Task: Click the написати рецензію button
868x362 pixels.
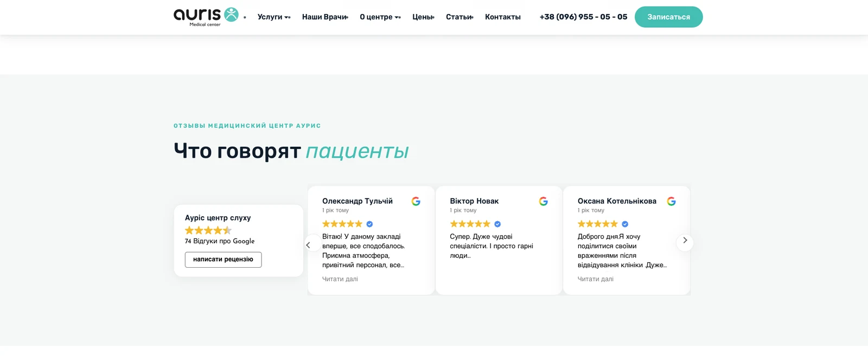Action: 223,260
